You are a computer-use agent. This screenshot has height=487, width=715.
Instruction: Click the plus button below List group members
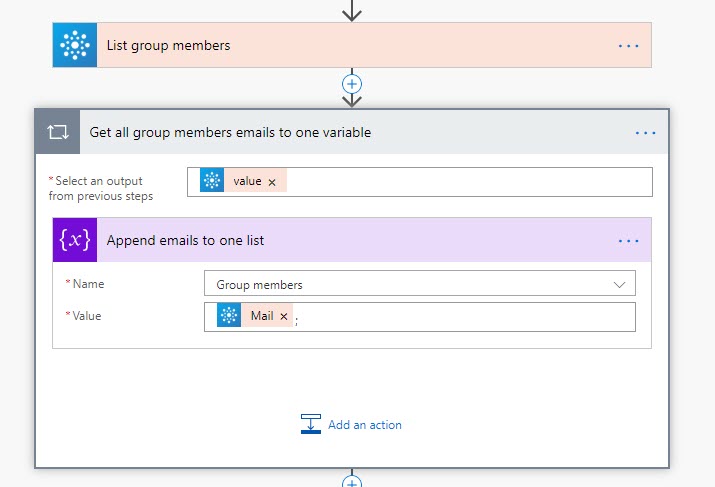click(352, 84)
